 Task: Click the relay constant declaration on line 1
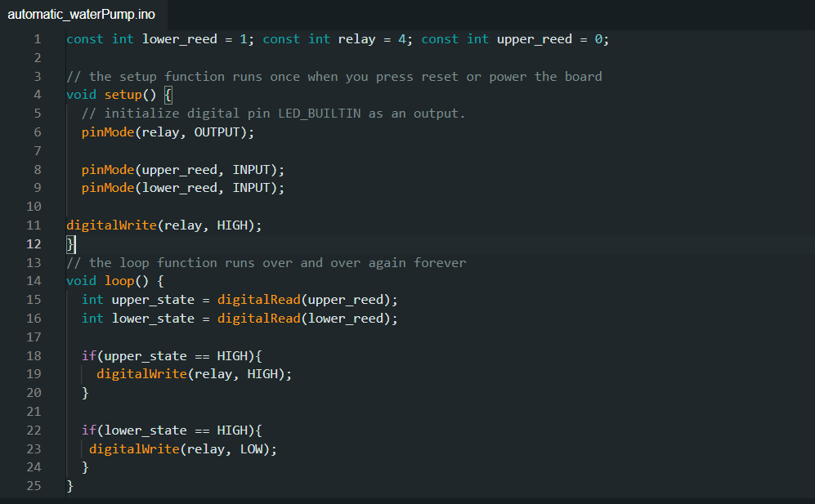click(x=356, y=39)
